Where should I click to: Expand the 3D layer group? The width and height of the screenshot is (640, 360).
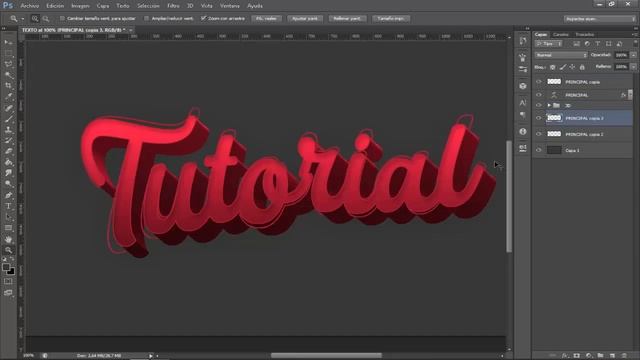coord(549,105)
